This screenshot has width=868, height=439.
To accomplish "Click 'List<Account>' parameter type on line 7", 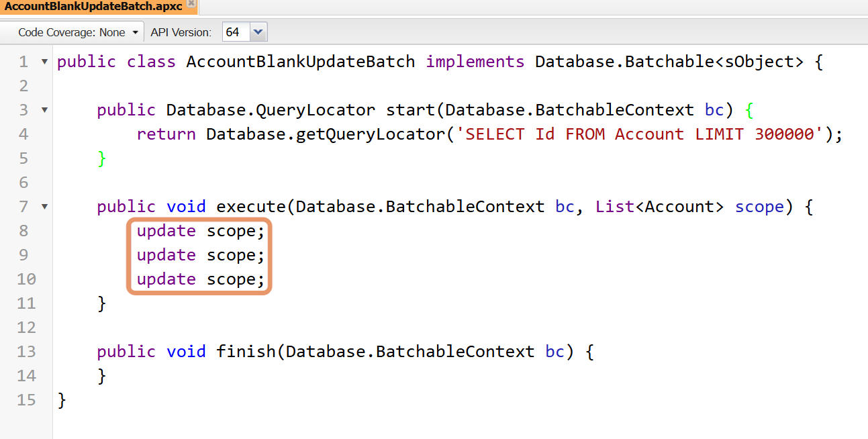I will tap(659, 207).
